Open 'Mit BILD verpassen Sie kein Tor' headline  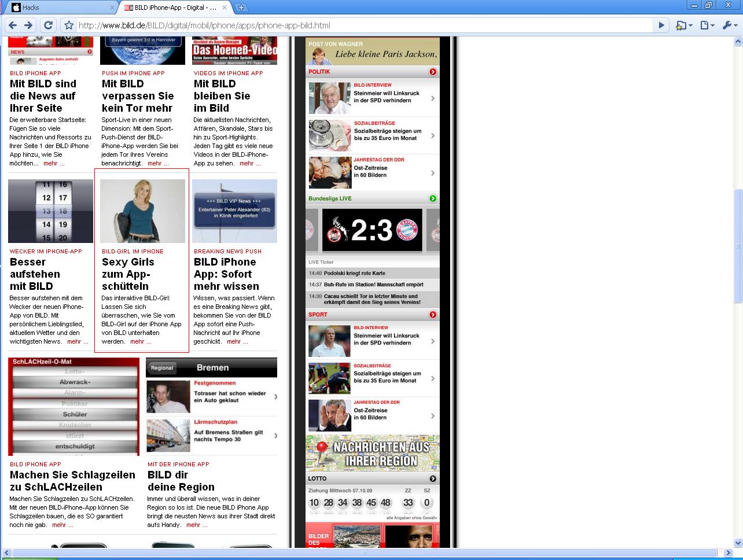[138, 96]
